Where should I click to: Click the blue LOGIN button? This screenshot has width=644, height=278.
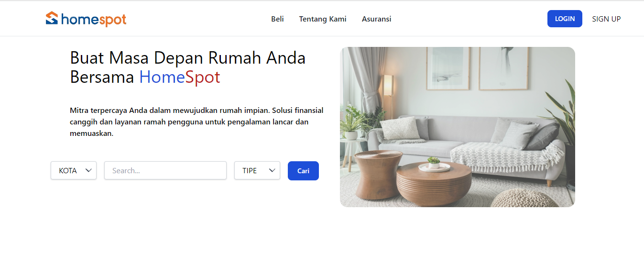[x=565, y=19]
